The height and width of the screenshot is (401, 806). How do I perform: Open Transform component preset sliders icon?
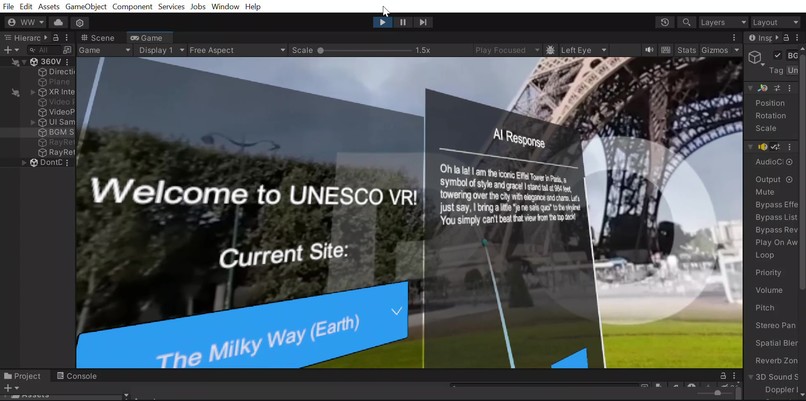(777, 88)
